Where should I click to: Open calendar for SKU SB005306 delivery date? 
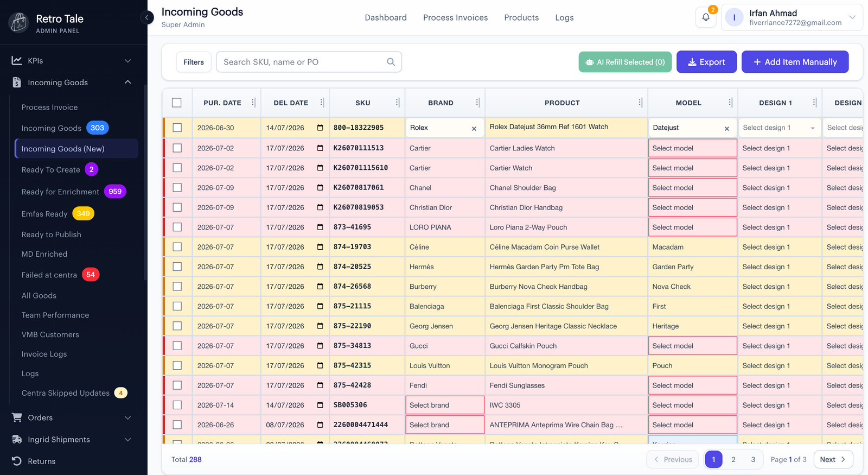pos(320,405)
